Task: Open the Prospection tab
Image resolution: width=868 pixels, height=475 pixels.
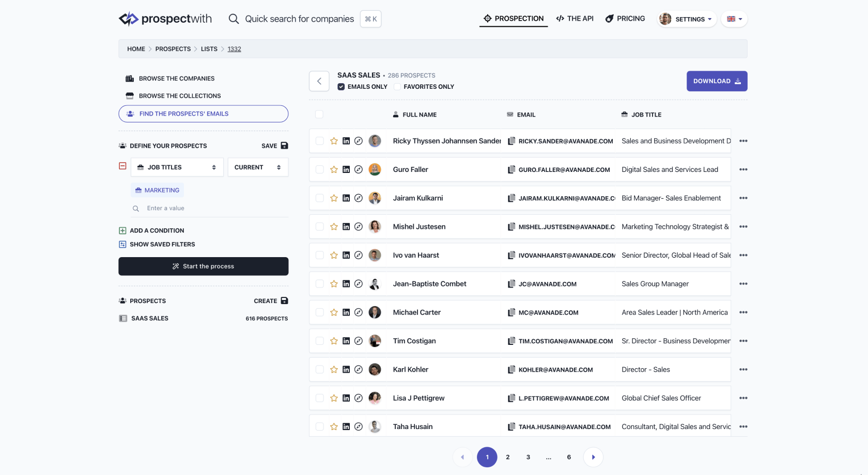Action: (514, 19)
